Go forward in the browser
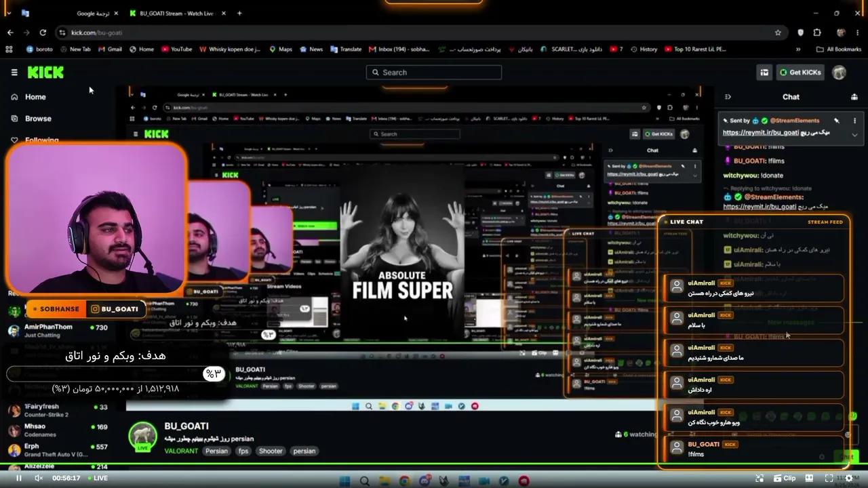 pos(26,32)
